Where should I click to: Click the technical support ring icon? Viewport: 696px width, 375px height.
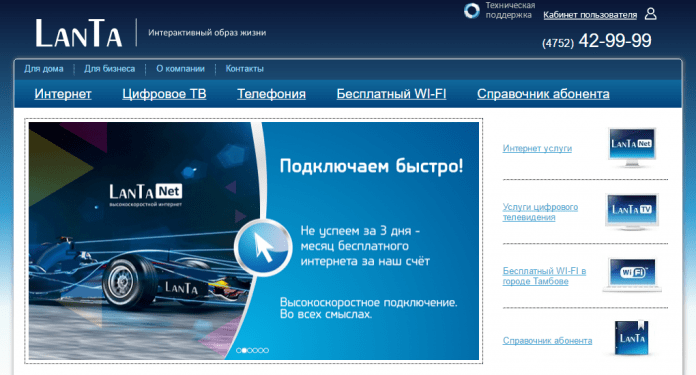[471, 11]
